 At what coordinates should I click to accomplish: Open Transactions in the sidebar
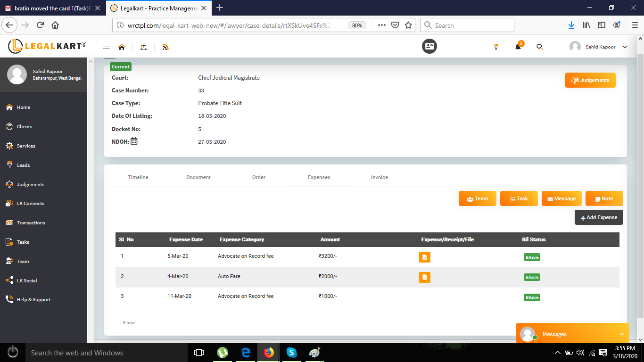point(31,222)
